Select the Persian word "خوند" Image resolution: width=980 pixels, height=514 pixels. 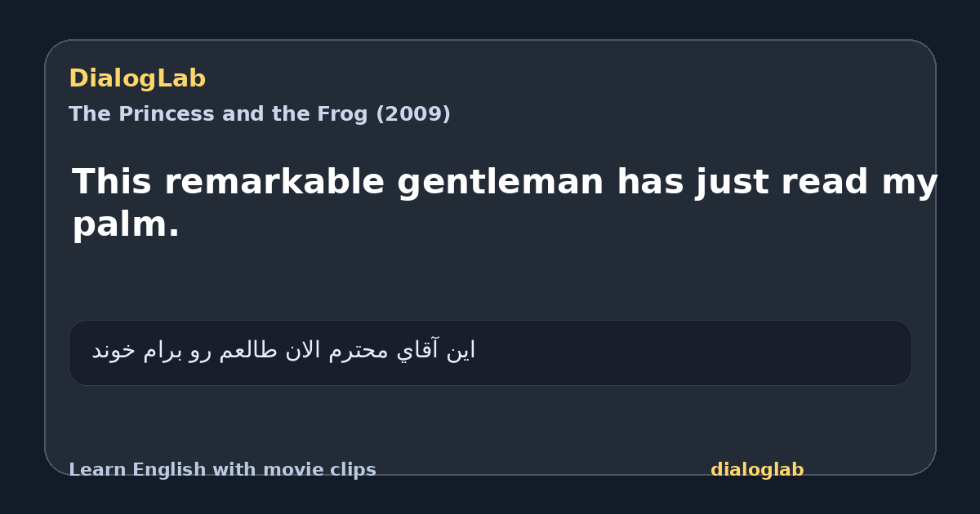pos(113,351)
